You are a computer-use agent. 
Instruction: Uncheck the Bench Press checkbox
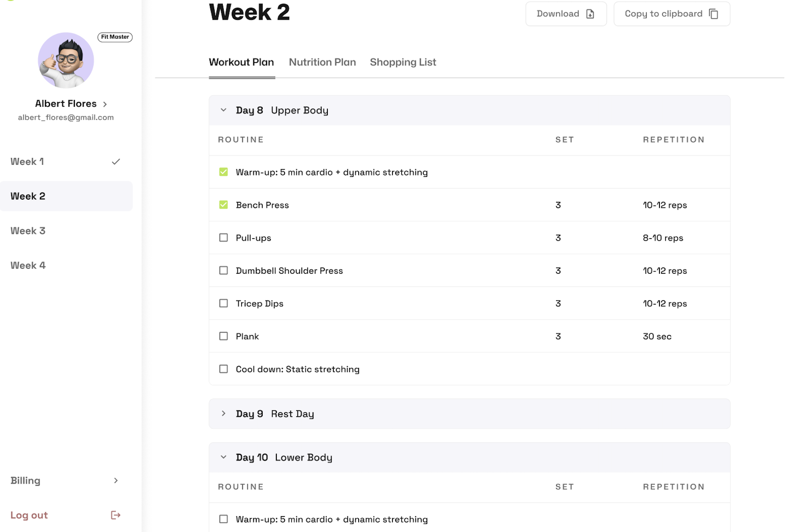pyautogui.click(x=223, y=205)
